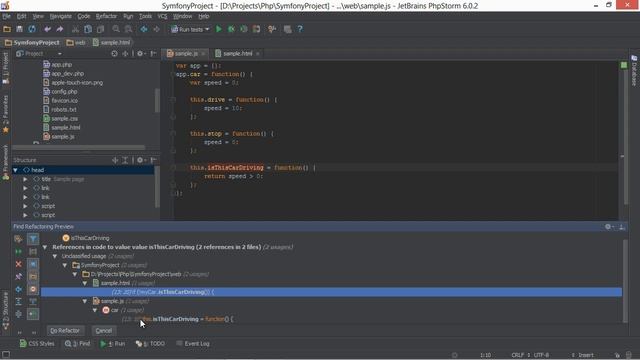The width and height of the screenshot is (640, 360).
Task: Click the Redo arrow icon
Action: (60, 29)
